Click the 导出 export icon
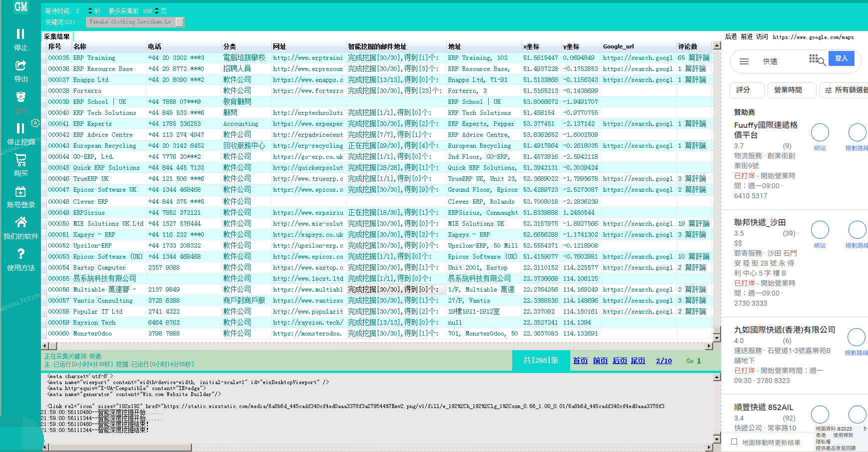The height and width of the screenshot is (452, 868). point(20,65)
